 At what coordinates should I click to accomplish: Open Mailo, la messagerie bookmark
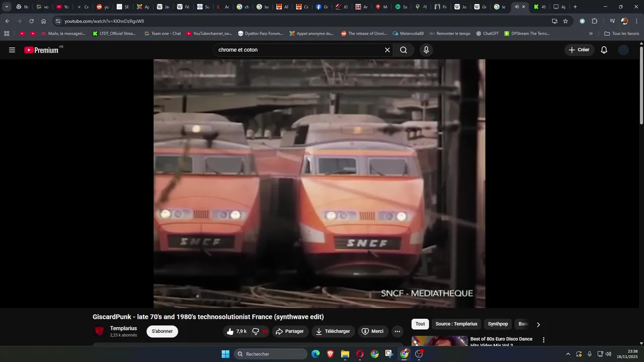click(63, 34)
